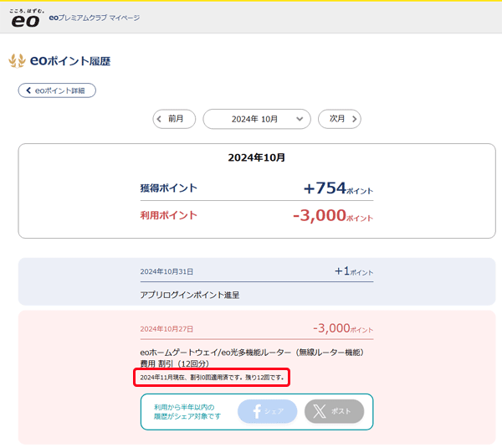The height and width of the screenshot is (448, 502).
Task: Click the X logo icon
Action: (x=320, y=411)
